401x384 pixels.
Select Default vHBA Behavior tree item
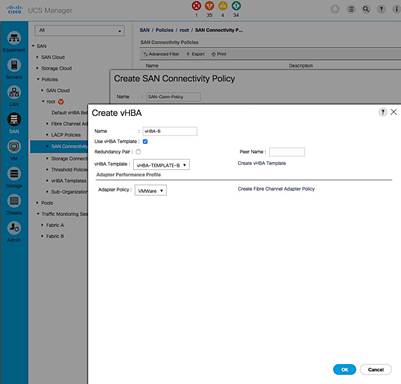69,113
